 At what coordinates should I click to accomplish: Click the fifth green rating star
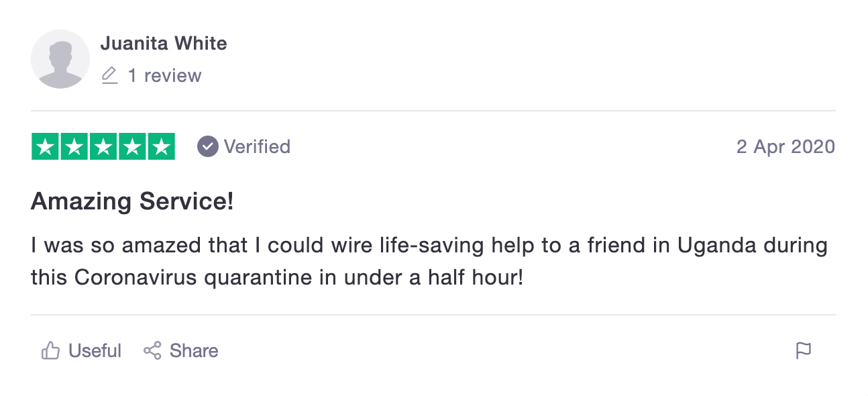(161, 147)
